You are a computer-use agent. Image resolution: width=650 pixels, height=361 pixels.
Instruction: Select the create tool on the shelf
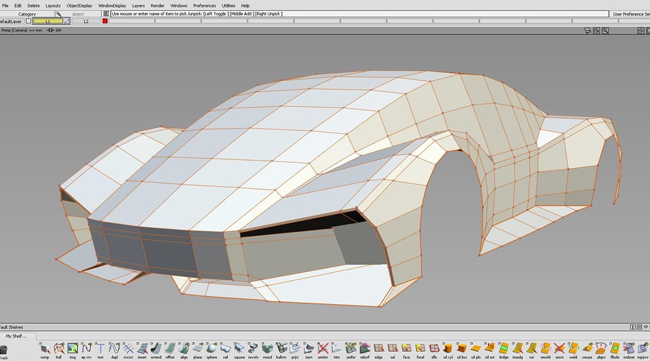587,351
